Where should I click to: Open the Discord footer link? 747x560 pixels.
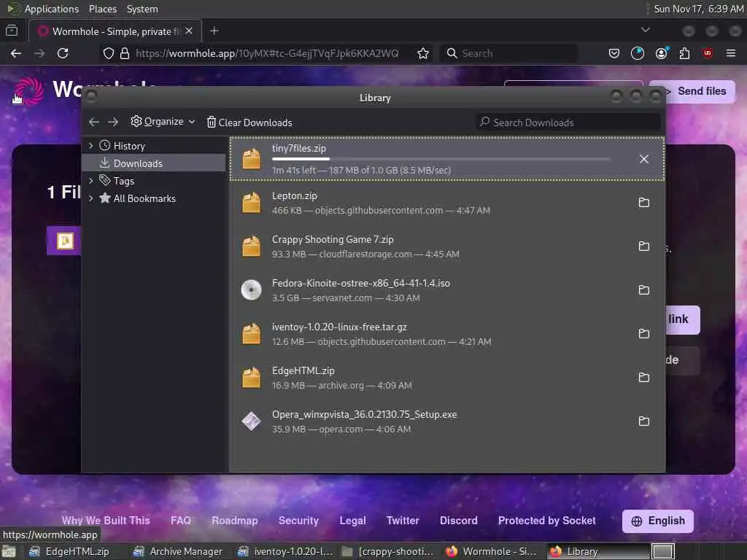(x=458, y=521)
